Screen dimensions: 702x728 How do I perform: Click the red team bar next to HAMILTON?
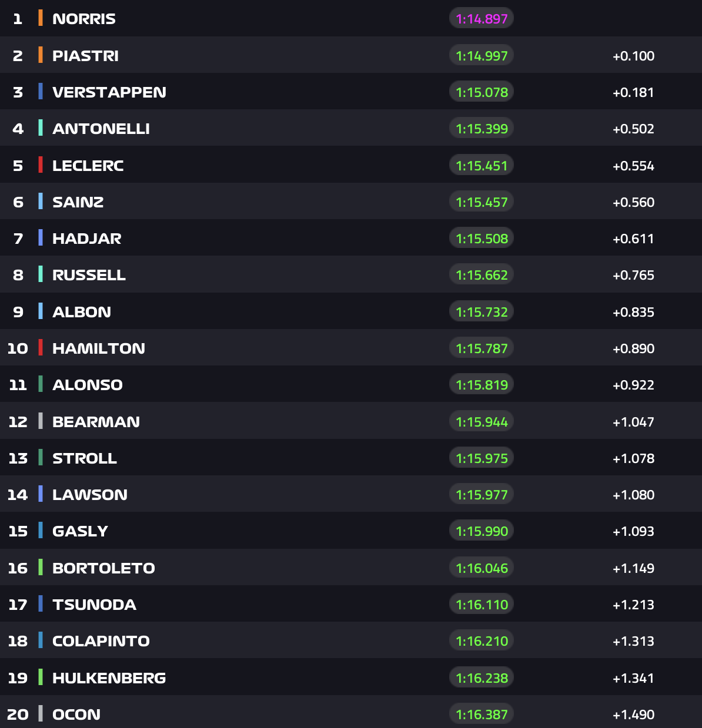tap(41, 348)
